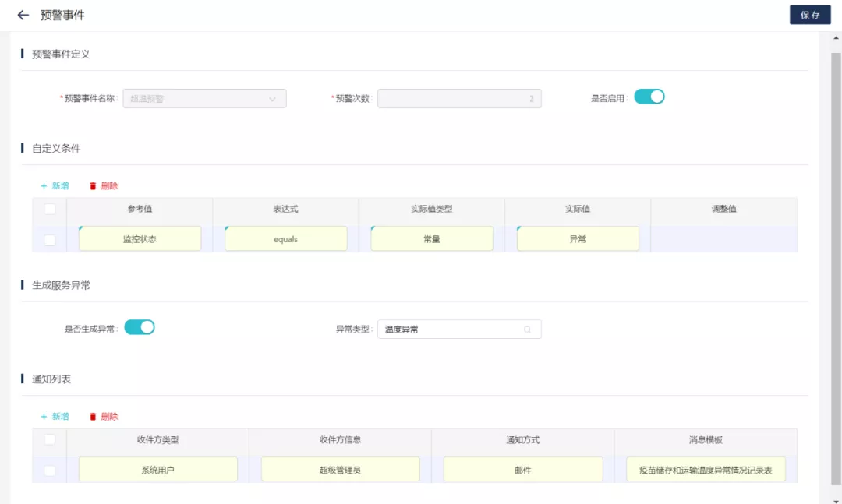The height and width of the screenshot is (504, 842).
Task: Open the 预警事件名称 dropdown
Action: tap(204, 99)
